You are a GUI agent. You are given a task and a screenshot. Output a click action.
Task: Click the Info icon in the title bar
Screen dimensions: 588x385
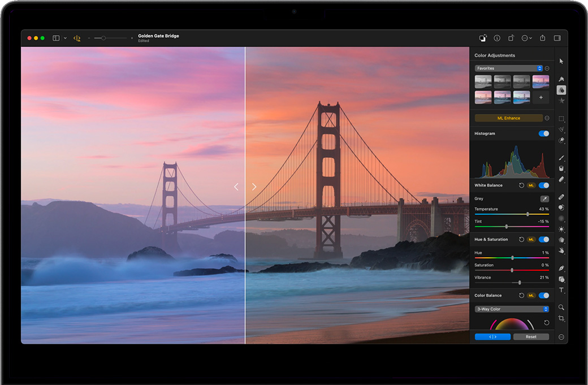(497, 38)
